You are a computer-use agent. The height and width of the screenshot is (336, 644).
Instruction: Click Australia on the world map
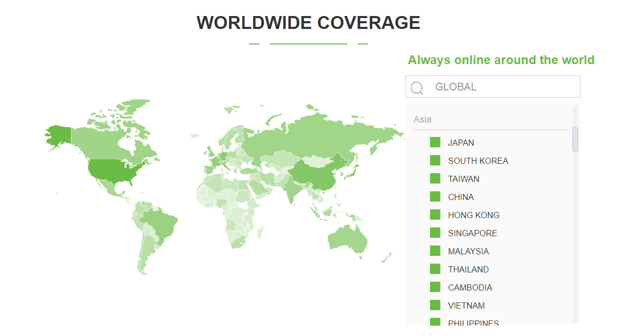pyautogui.click(x=347, y=239)
